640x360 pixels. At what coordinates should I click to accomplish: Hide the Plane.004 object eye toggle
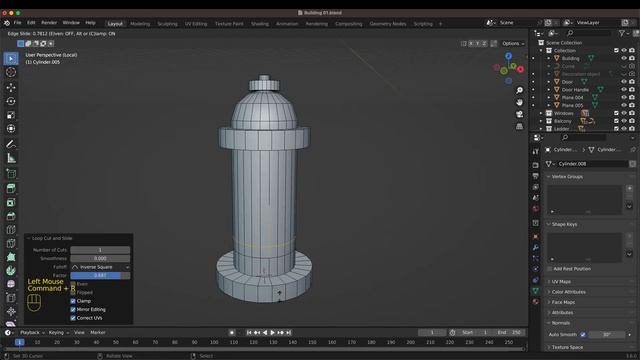624,98
